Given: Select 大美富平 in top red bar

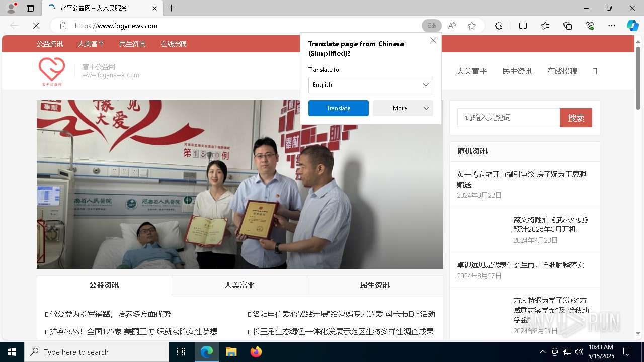Looking at the screenshot, I should pyautogui.click(x=91, y=44).
